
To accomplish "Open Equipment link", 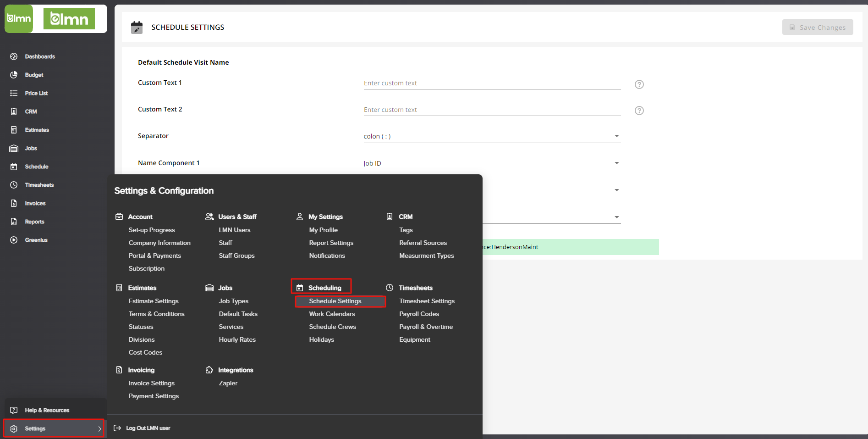I will 414,339.
